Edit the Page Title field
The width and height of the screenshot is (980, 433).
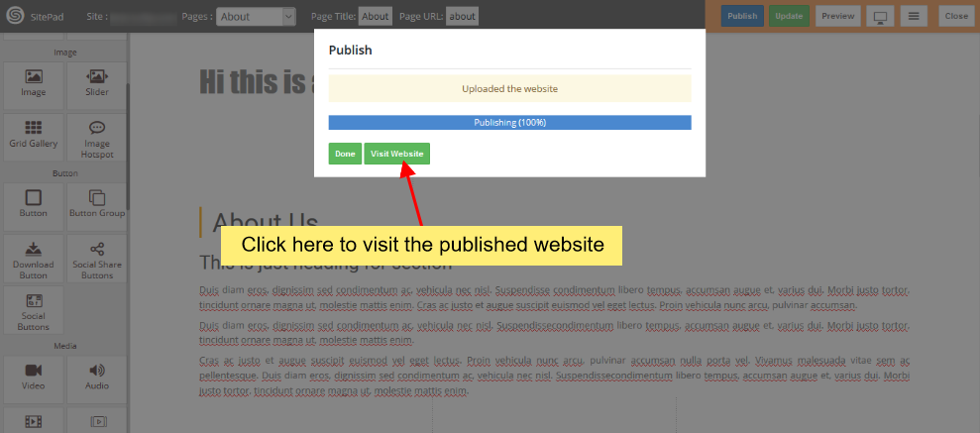375,16
